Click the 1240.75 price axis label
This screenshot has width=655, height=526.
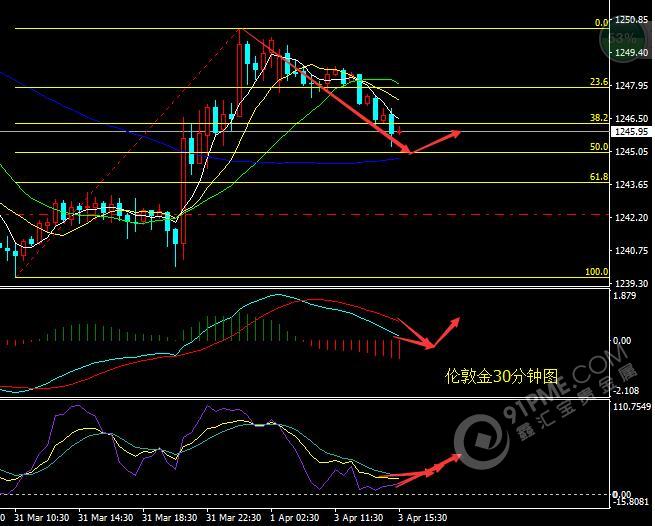[632, 251]
